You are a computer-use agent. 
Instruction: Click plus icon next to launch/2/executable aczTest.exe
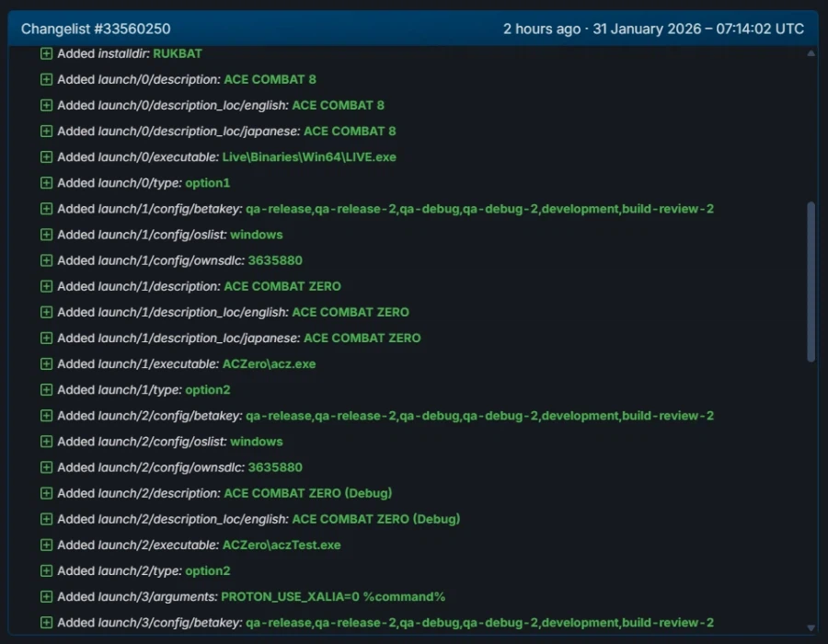tap(46, 546)
